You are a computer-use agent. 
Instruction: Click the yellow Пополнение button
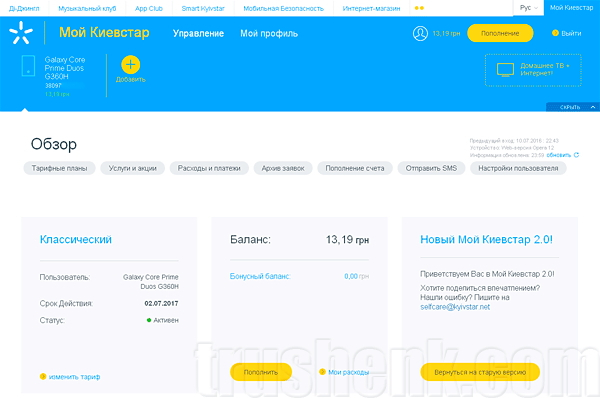(500, 33)
